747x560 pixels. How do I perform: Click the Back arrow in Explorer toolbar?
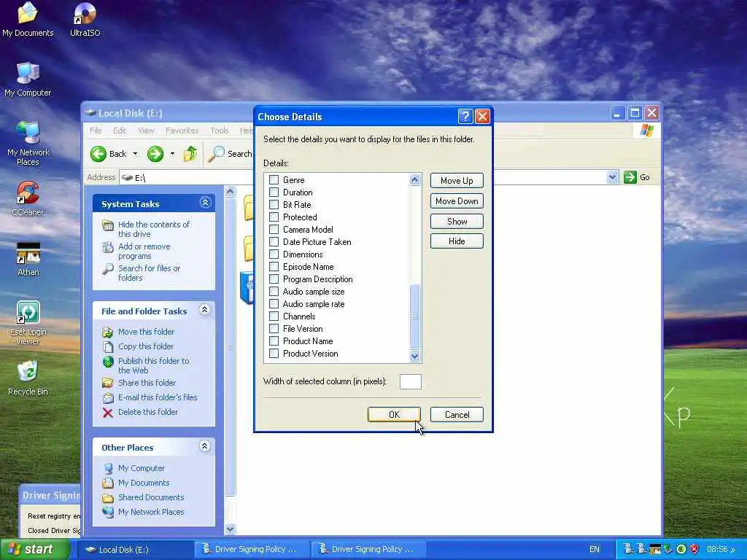[98, 154]
